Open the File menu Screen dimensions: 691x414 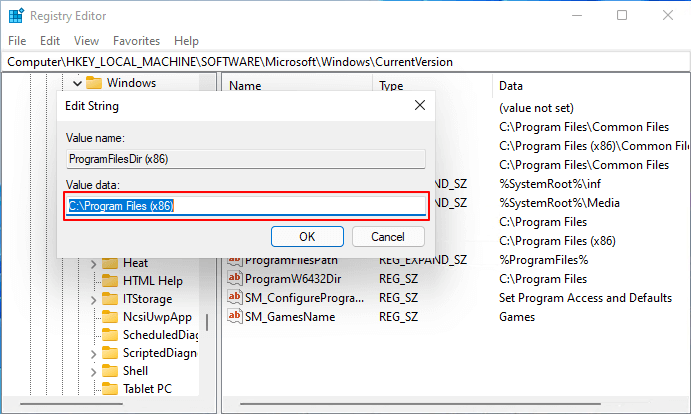click(17, 41)
